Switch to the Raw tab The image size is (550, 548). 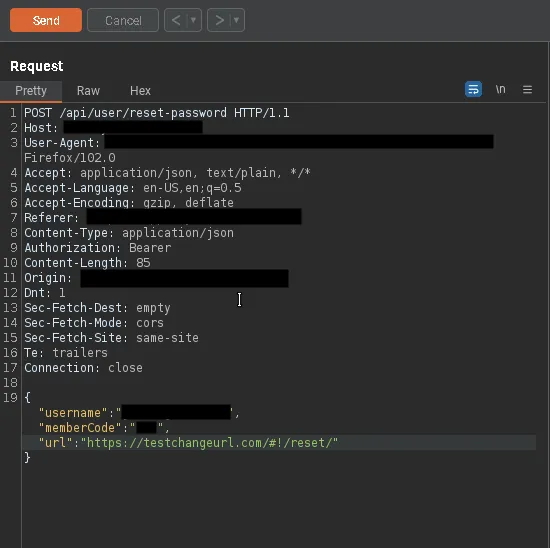(x=88, y=91)
